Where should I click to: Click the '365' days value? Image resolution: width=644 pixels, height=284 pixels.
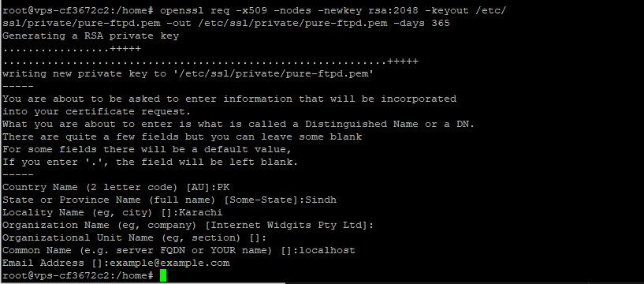(441, 24)
